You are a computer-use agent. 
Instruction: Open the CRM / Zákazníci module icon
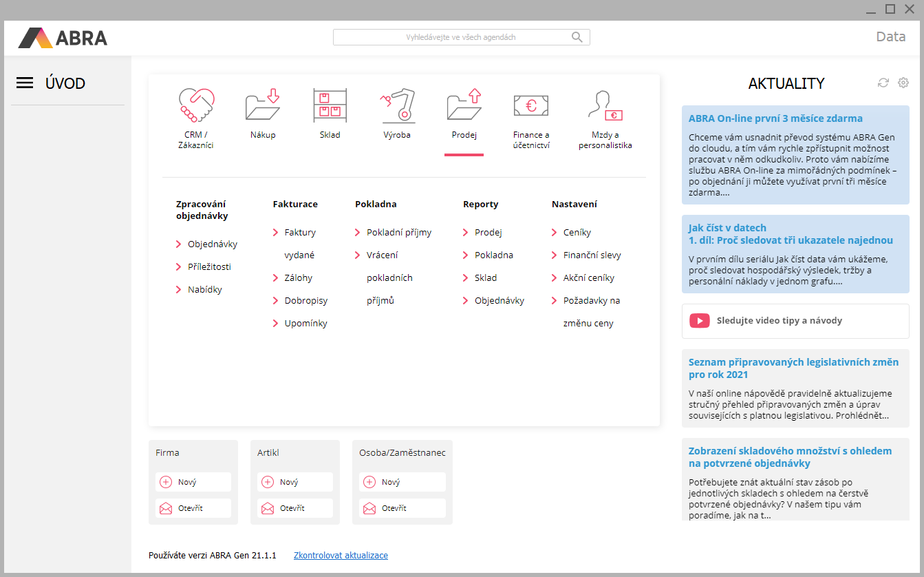pyautogui.click(x=195, y=105)
